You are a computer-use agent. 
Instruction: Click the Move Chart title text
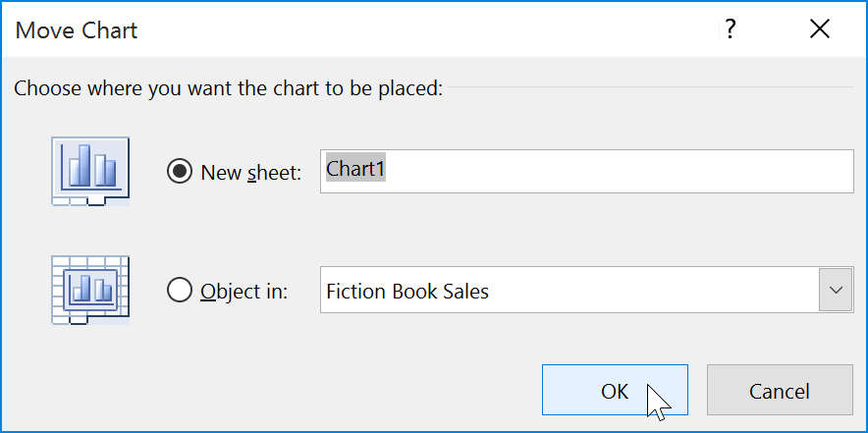(x=77, y=30)
